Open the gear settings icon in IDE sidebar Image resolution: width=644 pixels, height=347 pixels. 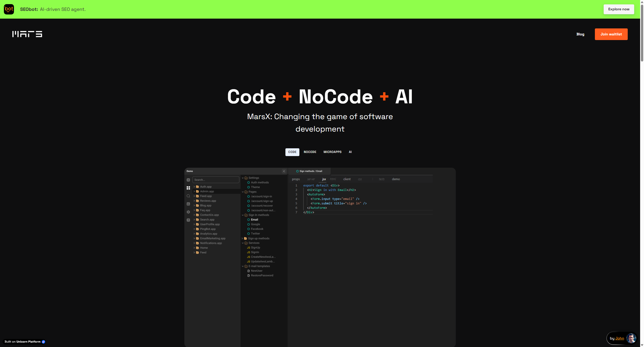(188, 212)
